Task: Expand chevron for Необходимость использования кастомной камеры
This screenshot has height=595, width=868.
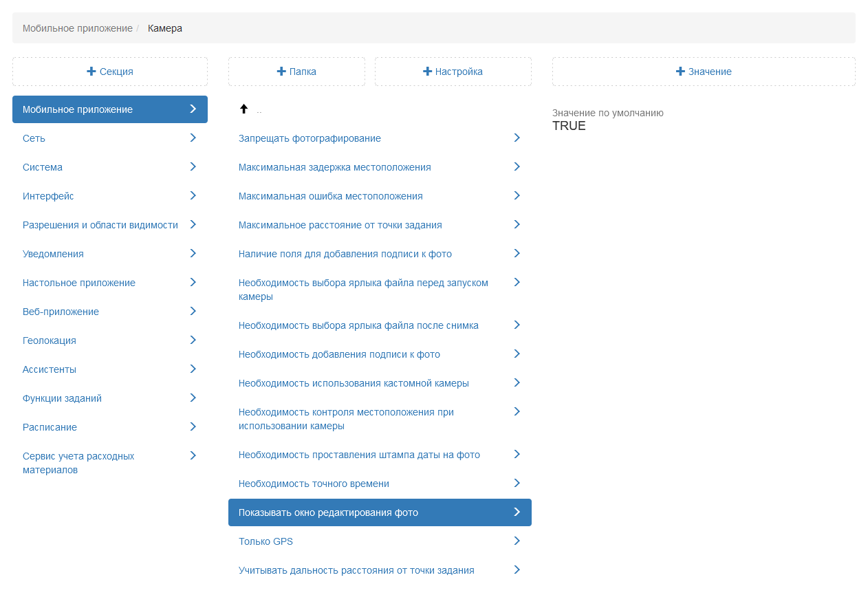Action: point(517,382)
